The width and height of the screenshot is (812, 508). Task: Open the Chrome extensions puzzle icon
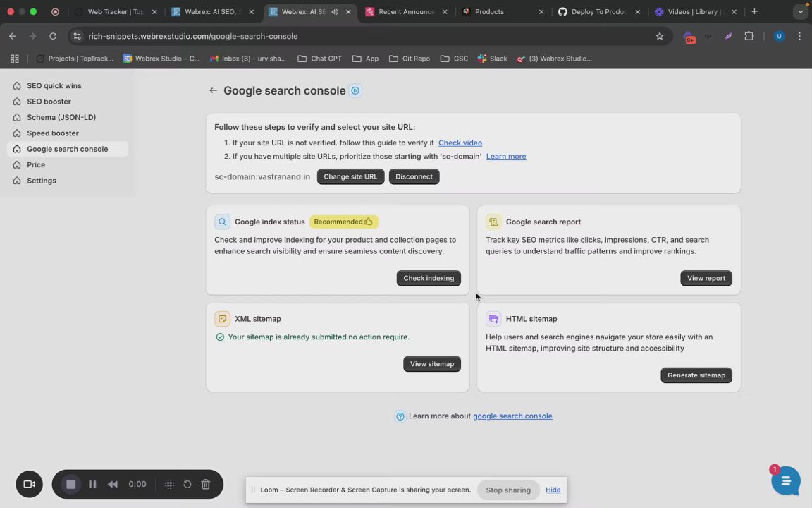click(x=749, y=36)
